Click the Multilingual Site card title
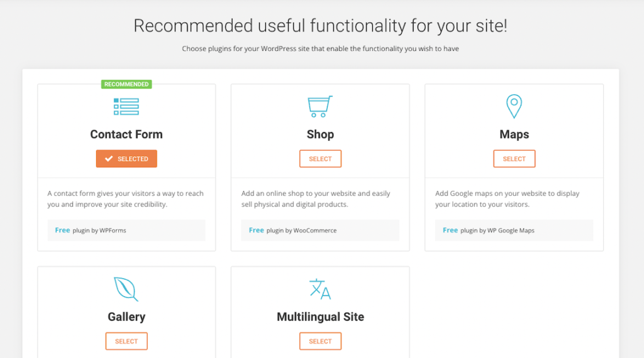Screen dimensions: 644x358 coord(320,317)
